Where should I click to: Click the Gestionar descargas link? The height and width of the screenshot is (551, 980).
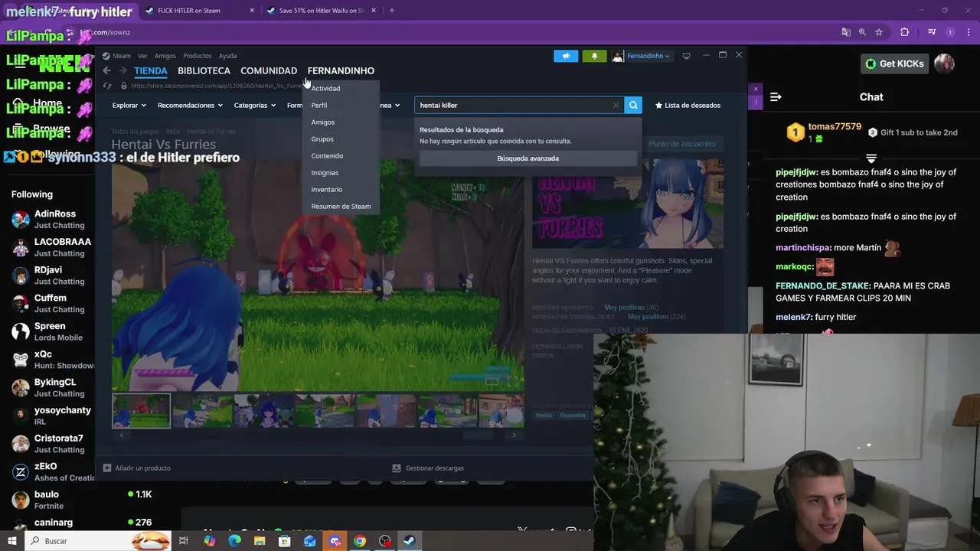pos(435,468)
